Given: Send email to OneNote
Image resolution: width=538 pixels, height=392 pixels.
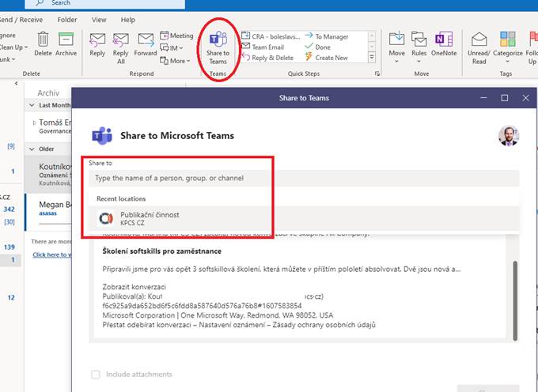Looking at the screenshot, I should pyautogui.click(x=444, y=43).
